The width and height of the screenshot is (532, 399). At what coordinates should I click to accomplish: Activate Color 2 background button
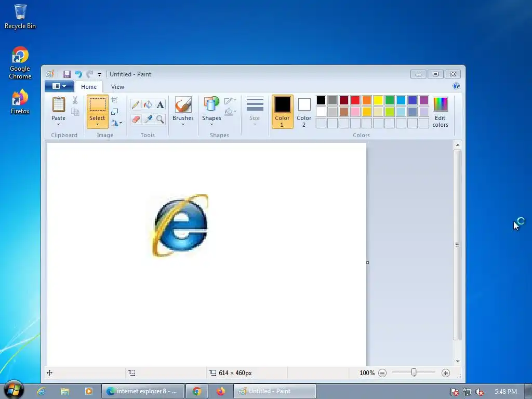[304, 112]
